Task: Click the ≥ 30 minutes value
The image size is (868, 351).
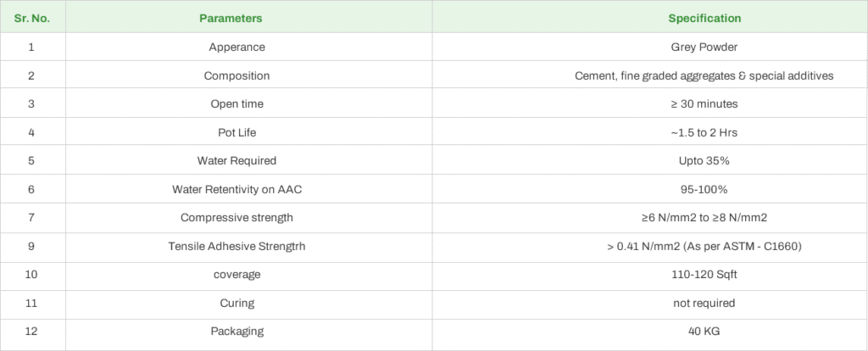Action: pos(704,104)
